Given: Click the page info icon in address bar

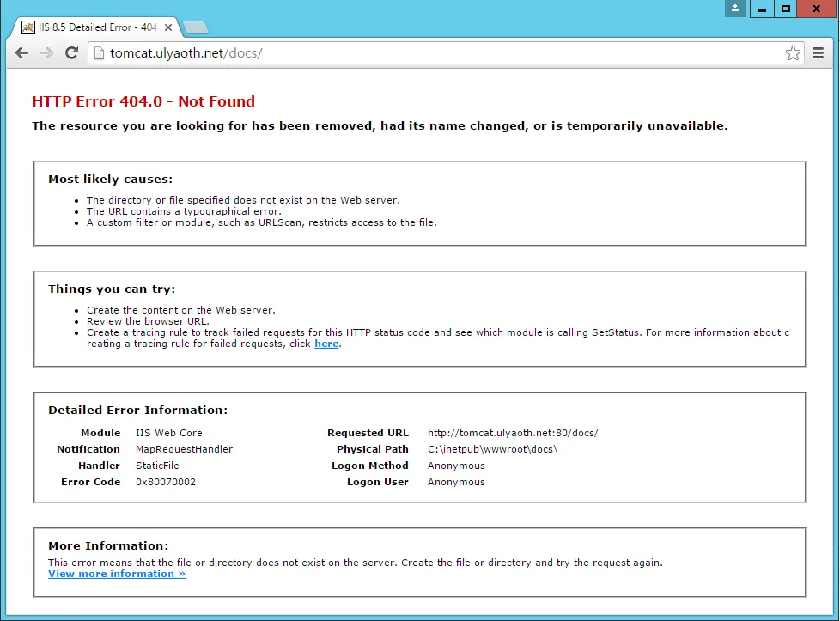Looking at the screenshot, I should click(99, 53).
